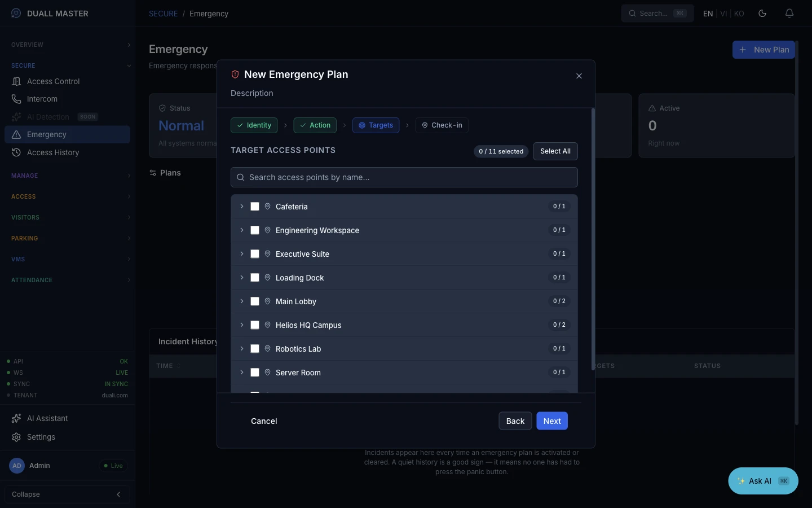Expand the Loading Dock row
The width and height of the screenshot is (812, 508).
coord(242,278)
